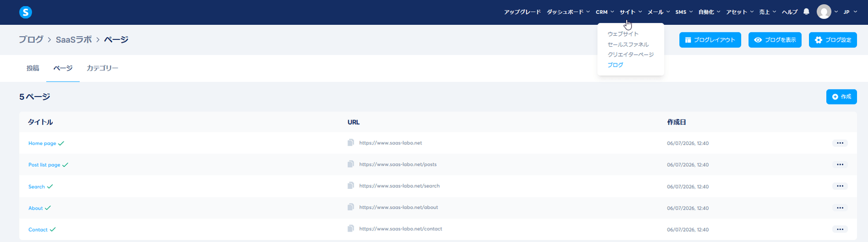Expand the CRM dropdown menu
The width and height of the screenshot is (868, 242).
[605, 12]
